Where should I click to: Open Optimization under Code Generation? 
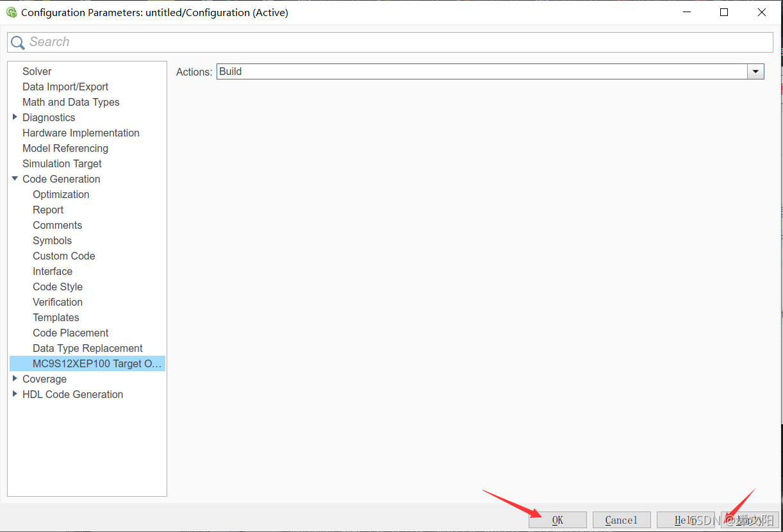(61, 194)
